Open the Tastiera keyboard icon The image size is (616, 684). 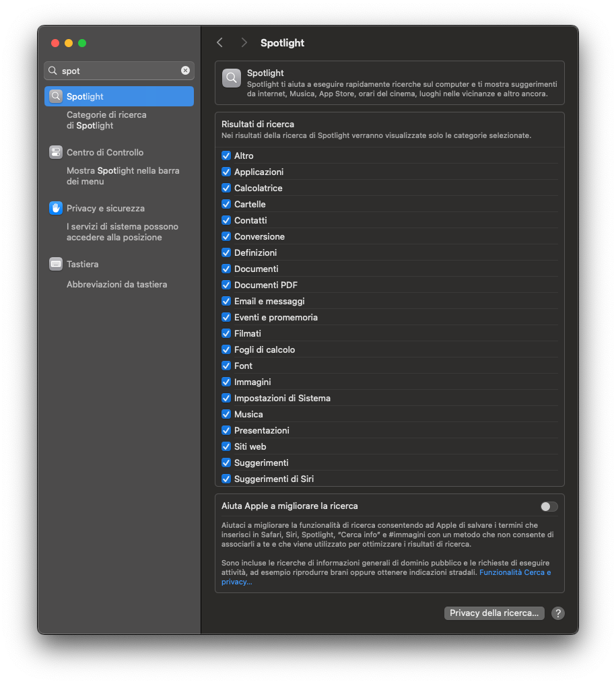tap(56, 264)
